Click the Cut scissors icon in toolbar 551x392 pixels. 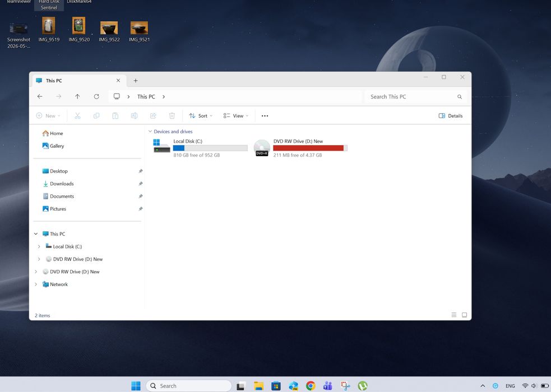tap(77, 116)
